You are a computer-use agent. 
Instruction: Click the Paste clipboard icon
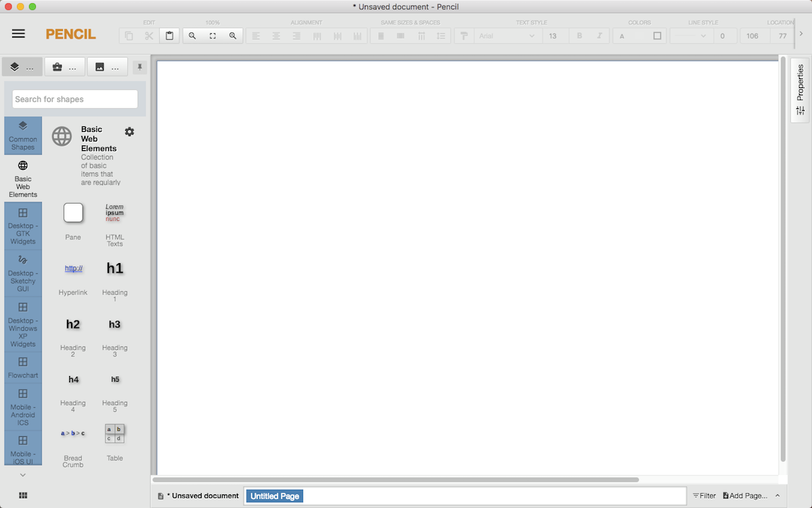[x=169, y=36]
